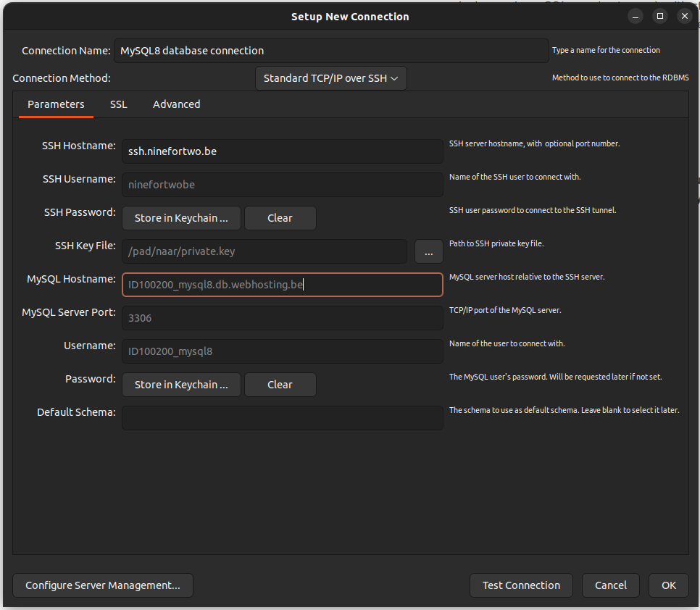Image resolution: width=700 pixels, height=610 pixels.
Task: Cancel the new connection setup
Action: 610,585
